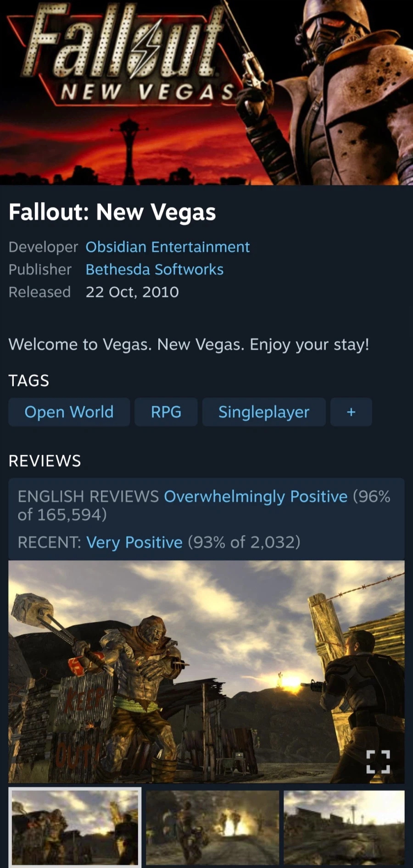Tap the 22 Oct, 2010 release date
The image size is (413, 868).
click(x=132, y=292)
